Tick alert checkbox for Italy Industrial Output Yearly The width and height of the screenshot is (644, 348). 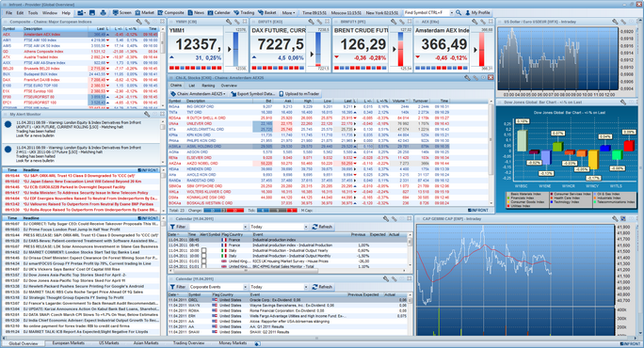coord(204,250)
